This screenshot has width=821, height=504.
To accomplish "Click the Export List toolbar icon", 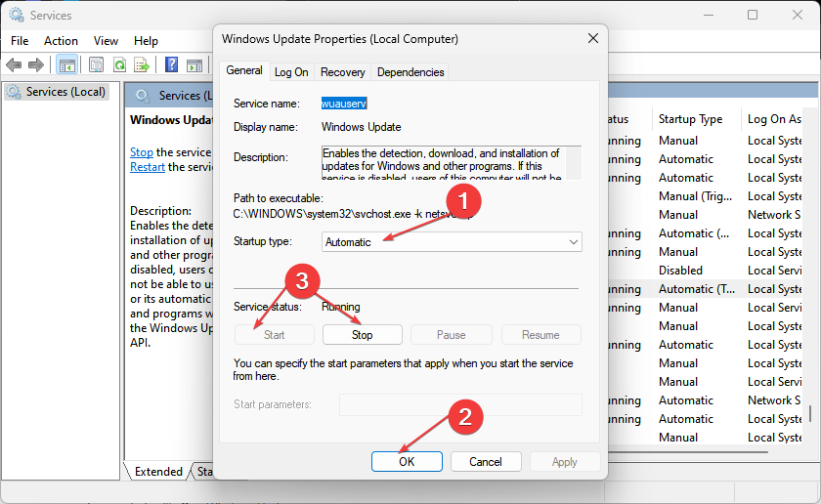I will 142,64.
